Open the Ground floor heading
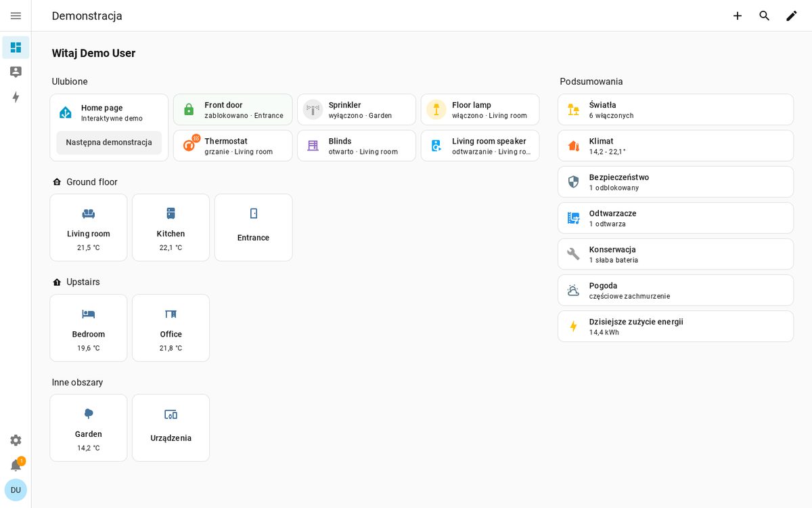This screenshot has height=508, width=812. pos(92,182)
